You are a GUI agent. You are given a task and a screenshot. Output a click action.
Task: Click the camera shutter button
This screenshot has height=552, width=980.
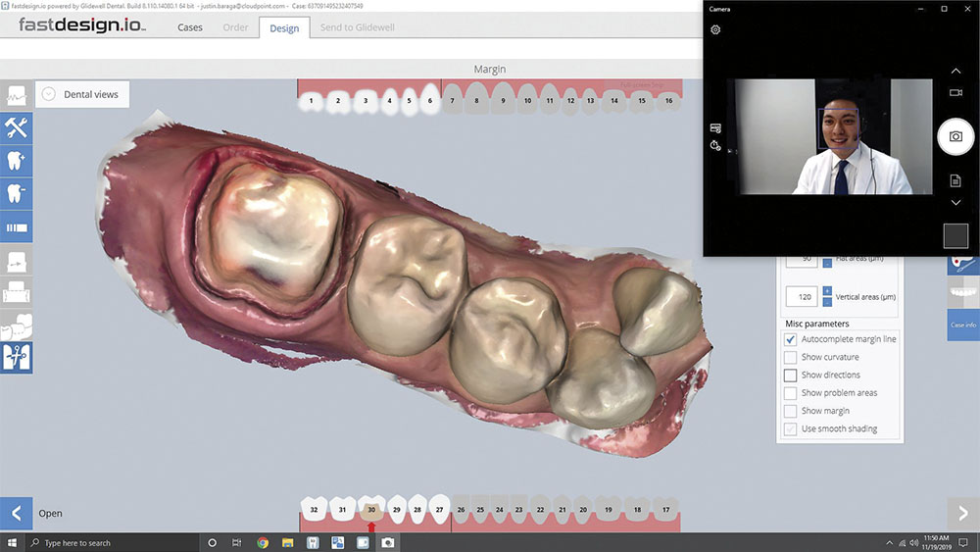[955, 136]
